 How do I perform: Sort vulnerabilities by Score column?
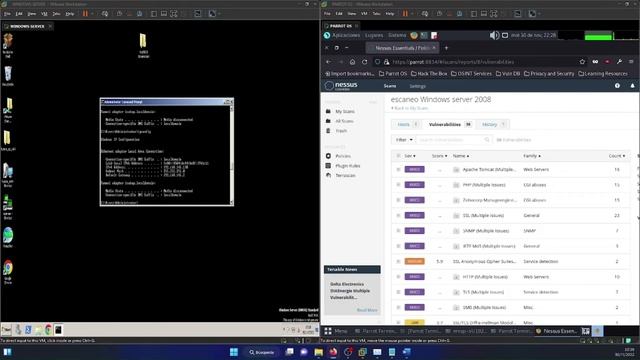point(439,156)
